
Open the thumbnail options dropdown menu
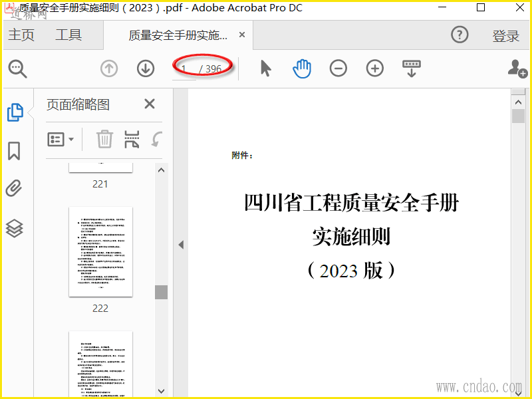(x=61, y=139)
